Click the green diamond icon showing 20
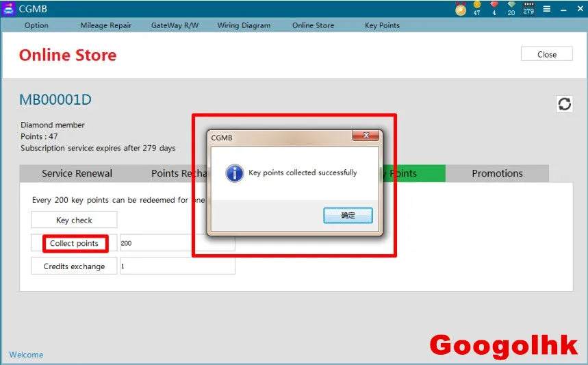Viewport: 588px width, 365px height. 511,8
